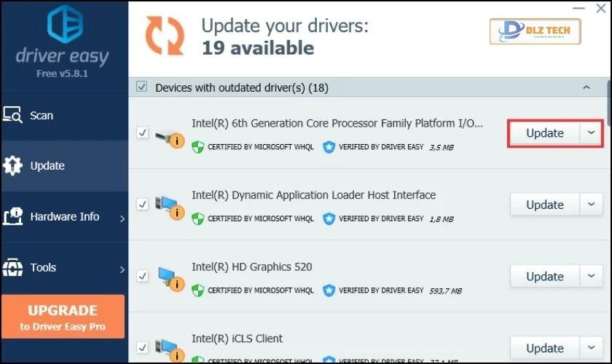Click Upgrade to Driver Easy Pro

coord(63,317)
